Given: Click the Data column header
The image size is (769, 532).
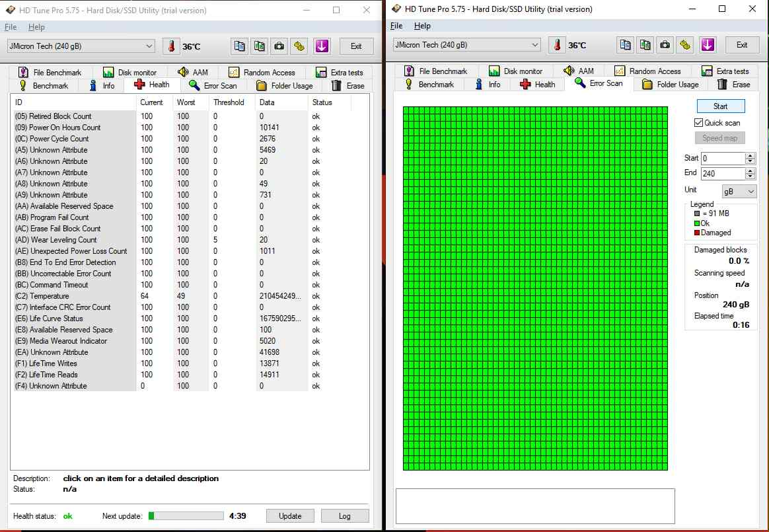Looking at the screenshot, I should [281, 102].
